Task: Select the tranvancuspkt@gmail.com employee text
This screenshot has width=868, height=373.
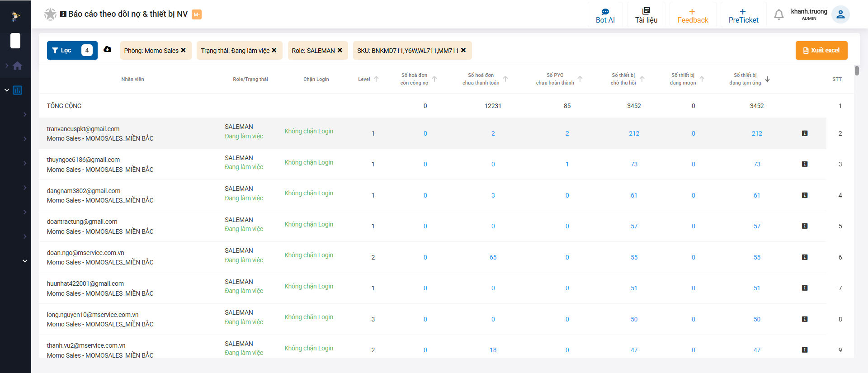Action: click(83, 129)
